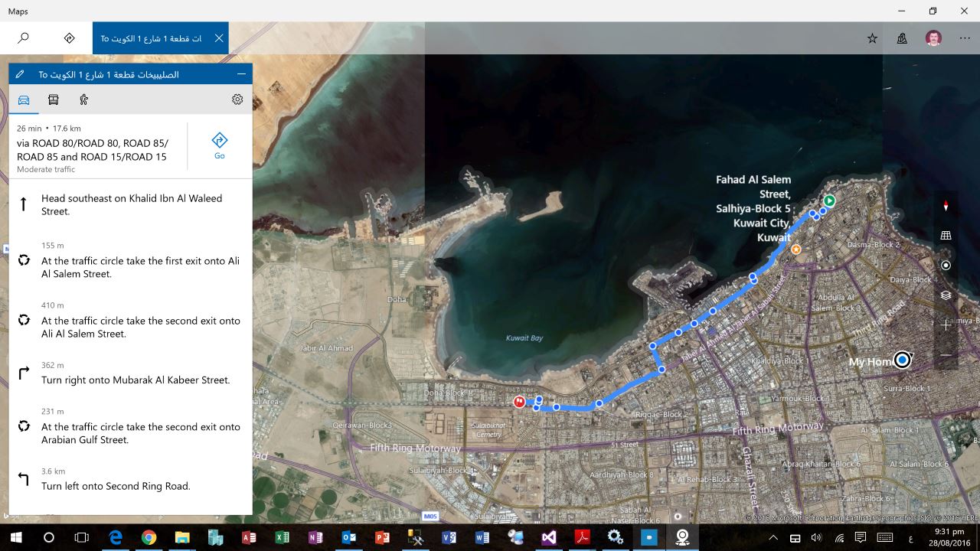Viewport: 980px width, 551px height.
Task: Open the more options ellipsis menu
Action: (x=964, y=38)
